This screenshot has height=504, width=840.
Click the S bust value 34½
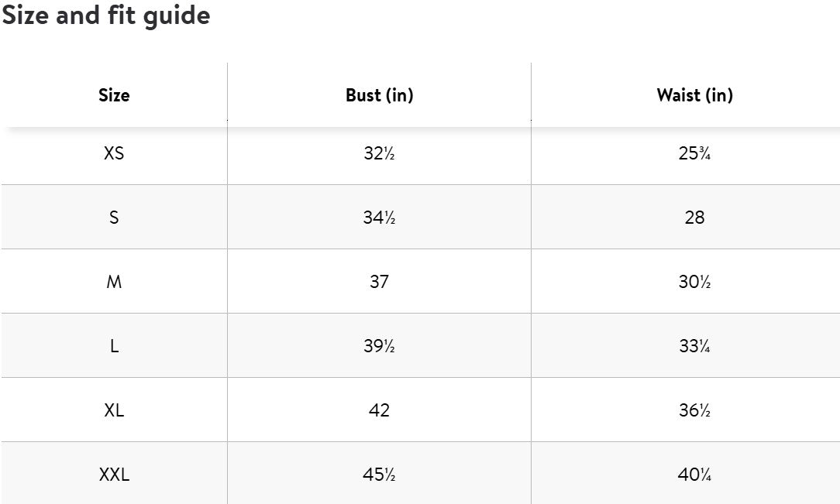coord(379,218)
